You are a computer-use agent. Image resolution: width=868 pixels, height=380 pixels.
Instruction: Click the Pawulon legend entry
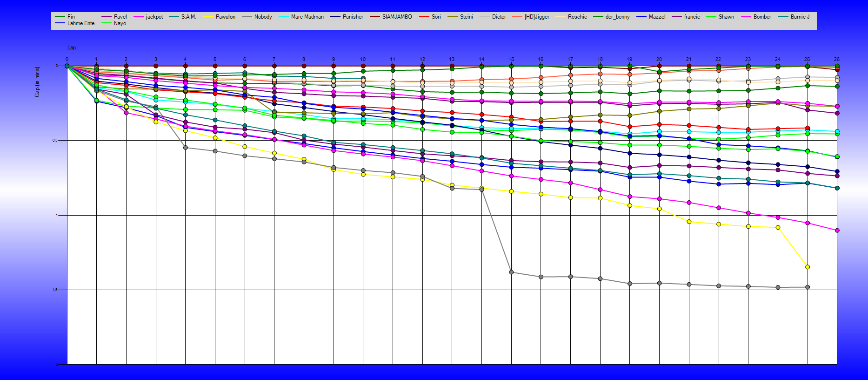[x=219, y=17]
